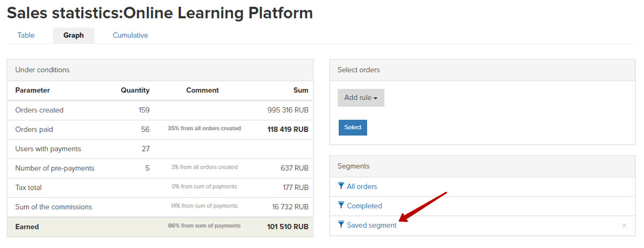This screenshot has height=248, width=644.
Task: Click the Quantity column header
Action: pyautogui.click(x=135, y=90)
